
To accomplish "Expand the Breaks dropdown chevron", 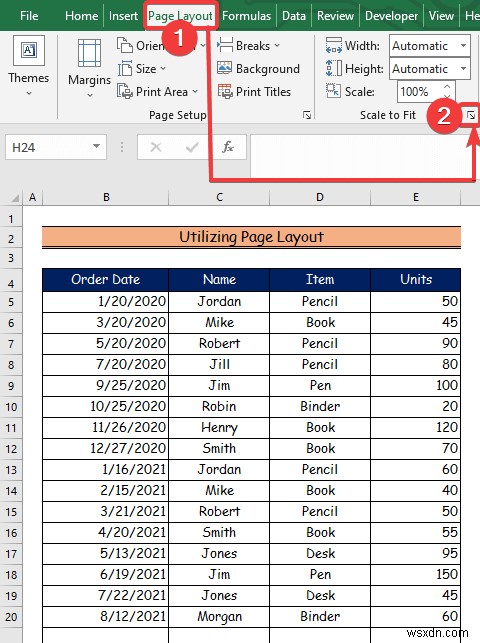I will tap(277, 46).
